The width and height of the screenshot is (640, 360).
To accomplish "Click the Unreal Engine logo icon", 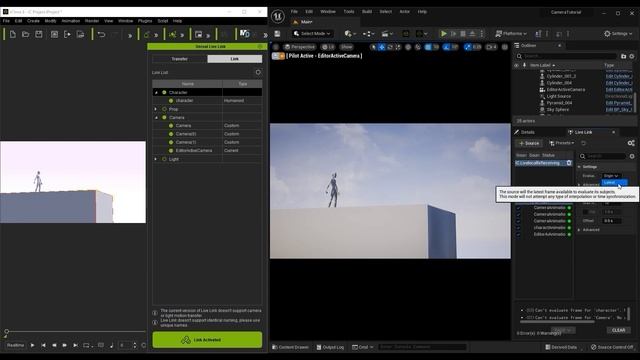I will 278,17.
